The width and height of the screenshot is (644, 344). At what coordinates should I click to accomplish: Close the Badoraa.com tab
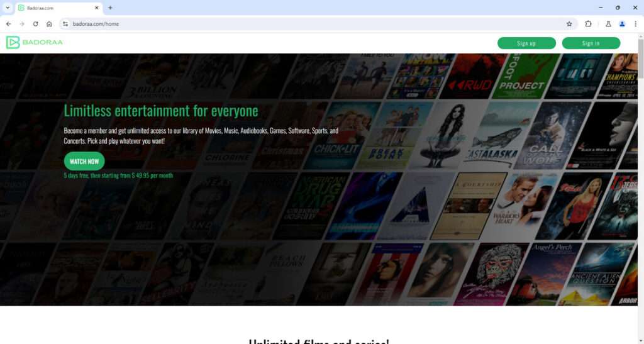97,8
